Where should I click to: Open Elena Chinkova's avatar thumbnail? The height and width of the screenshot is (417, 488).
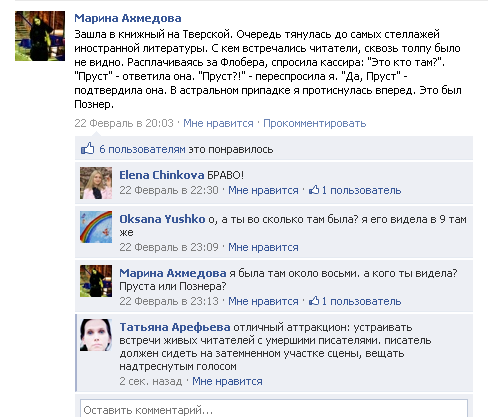(96, 183)
